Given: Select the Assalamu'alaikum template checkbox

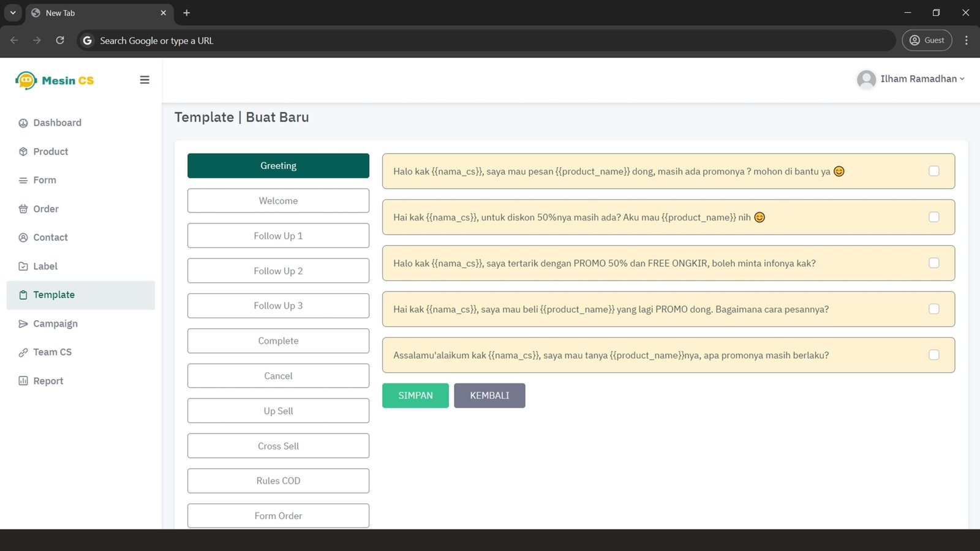Looking at the screenshot, I should 933,355.
